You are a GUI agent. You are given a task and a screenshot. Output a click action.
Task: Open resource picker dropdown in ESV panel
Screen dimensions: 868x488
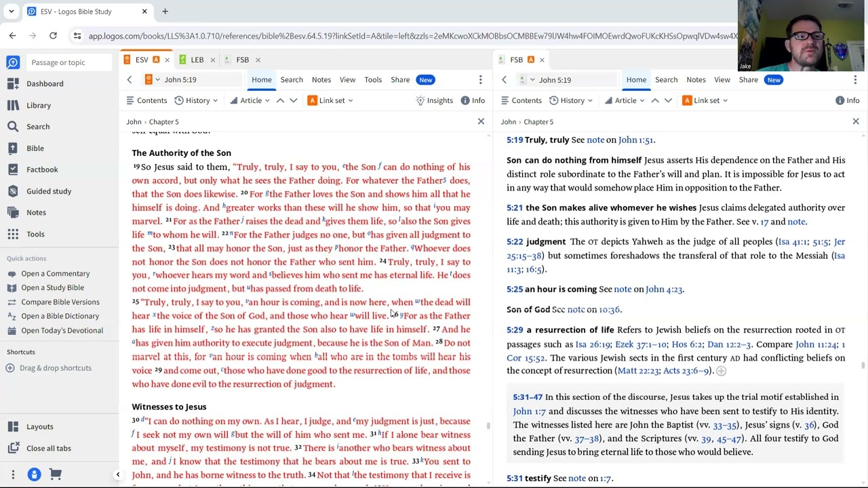tap(153, 80)
